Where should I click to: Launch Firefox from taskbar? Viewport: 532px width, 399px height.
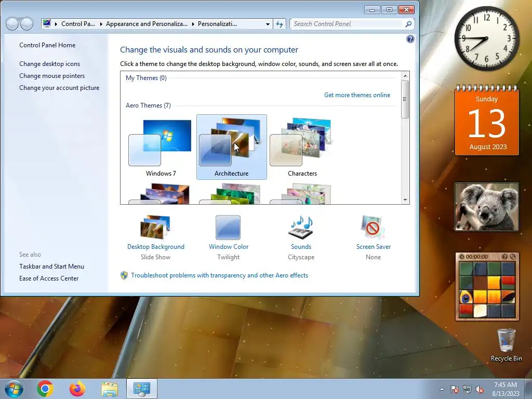click(77, 389)
